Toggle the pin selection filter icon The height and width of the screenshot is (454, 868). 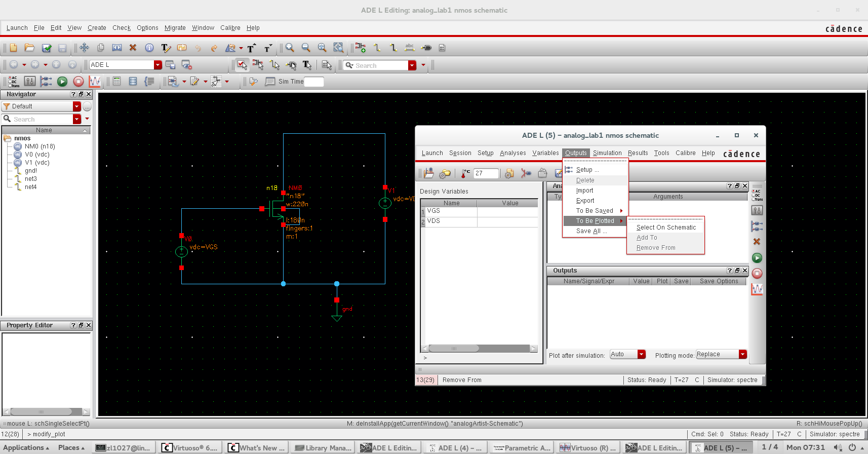click(x=291, y=65)
